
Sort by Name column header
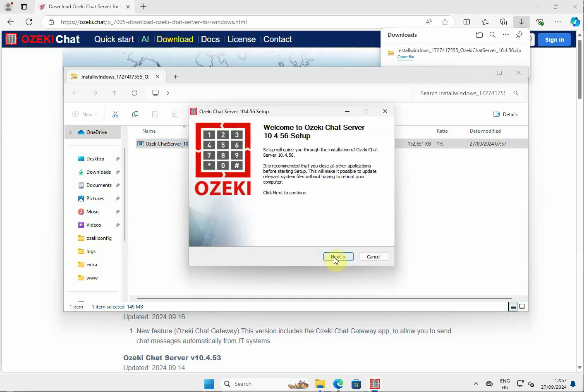(x=149, y=131)
